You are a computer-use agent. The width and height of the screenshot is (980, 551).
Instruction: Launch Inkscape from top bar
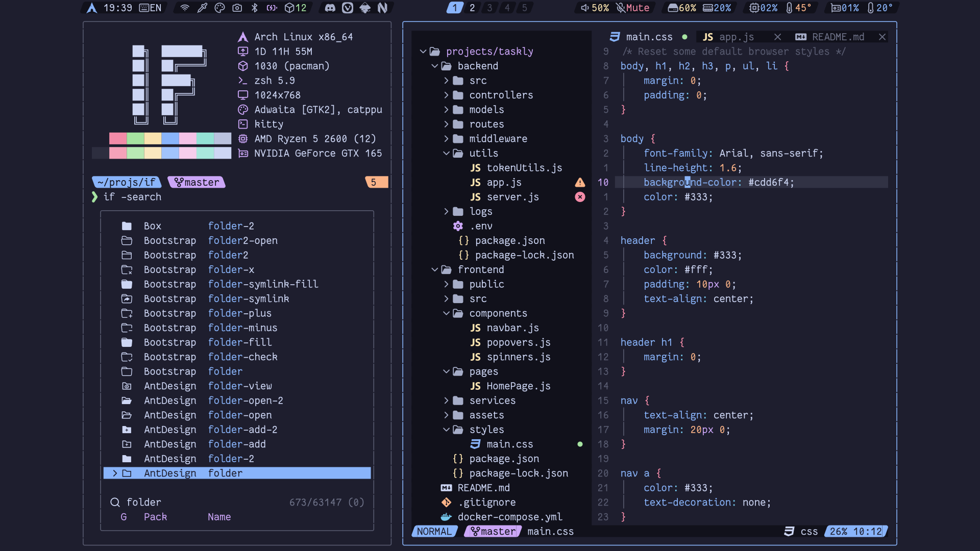pos(365,8)
